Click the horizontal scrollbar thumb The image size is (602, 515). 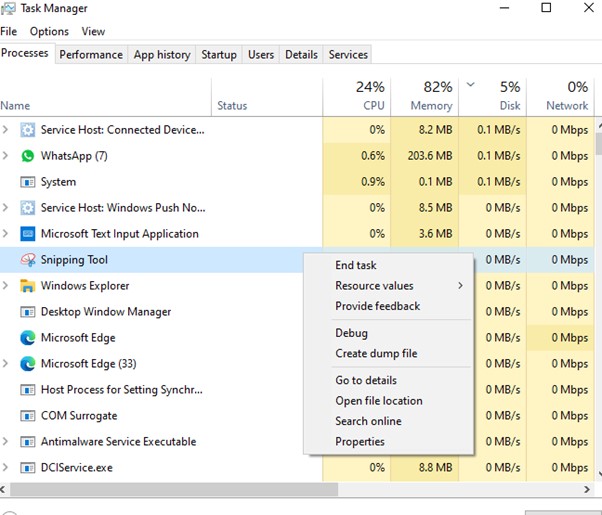pyautogui.click(x=174, y=489)
